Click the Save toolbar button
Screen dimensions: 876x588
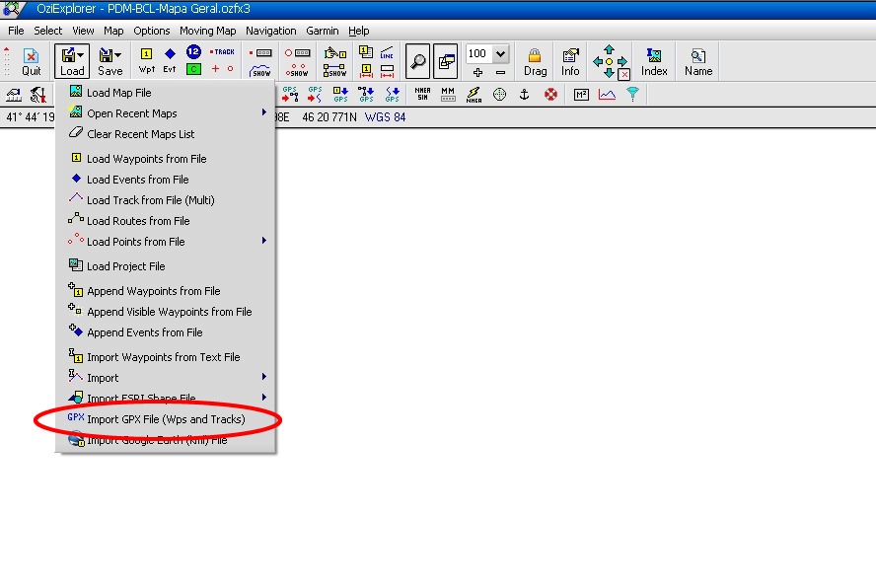coord(110,61)
